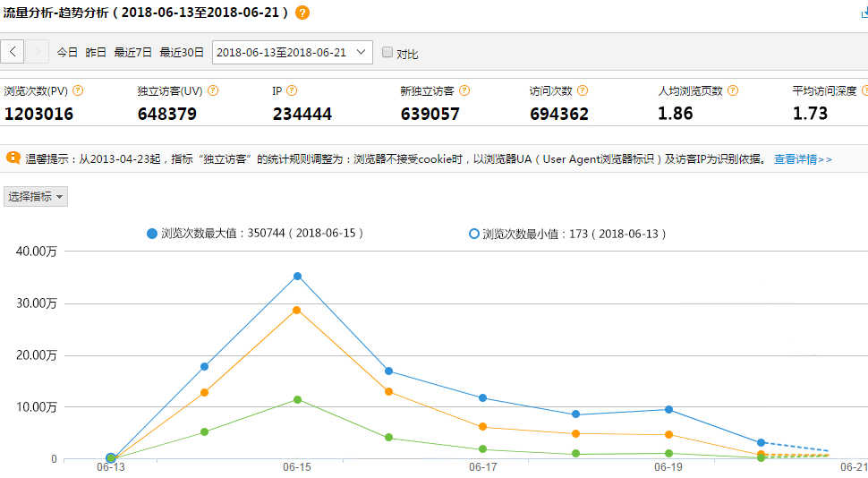Select the 今日 time range
This screenshot has height=478, width=868.
tap(67, 53)
